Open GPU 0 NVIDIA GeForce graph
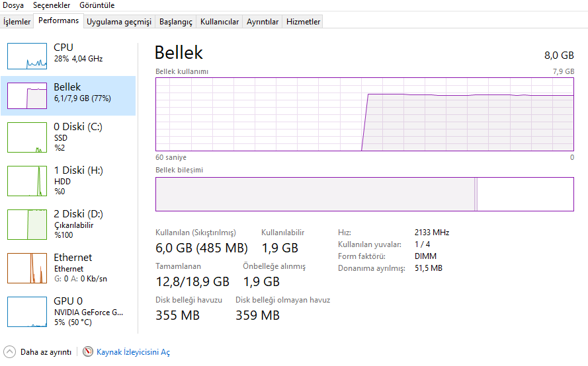 (x=27, y=311)
